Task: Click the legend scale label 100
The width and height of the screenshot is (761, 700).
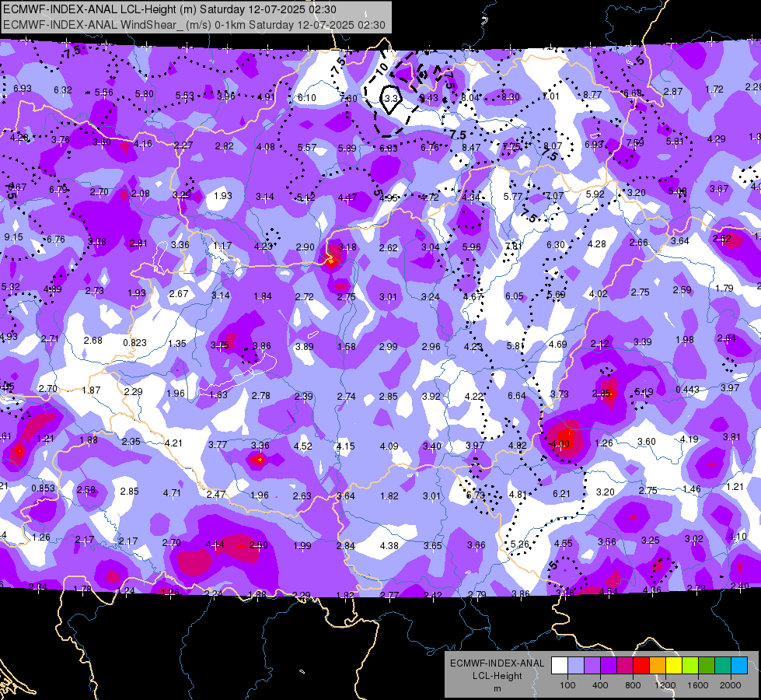Action: point(567,685)
